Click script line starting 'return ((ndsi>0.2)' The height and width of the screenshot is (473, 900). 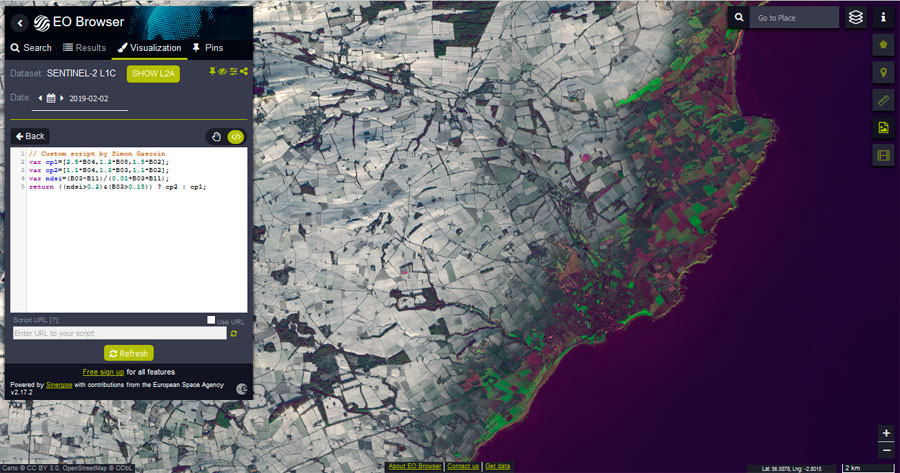coord(117,187)
